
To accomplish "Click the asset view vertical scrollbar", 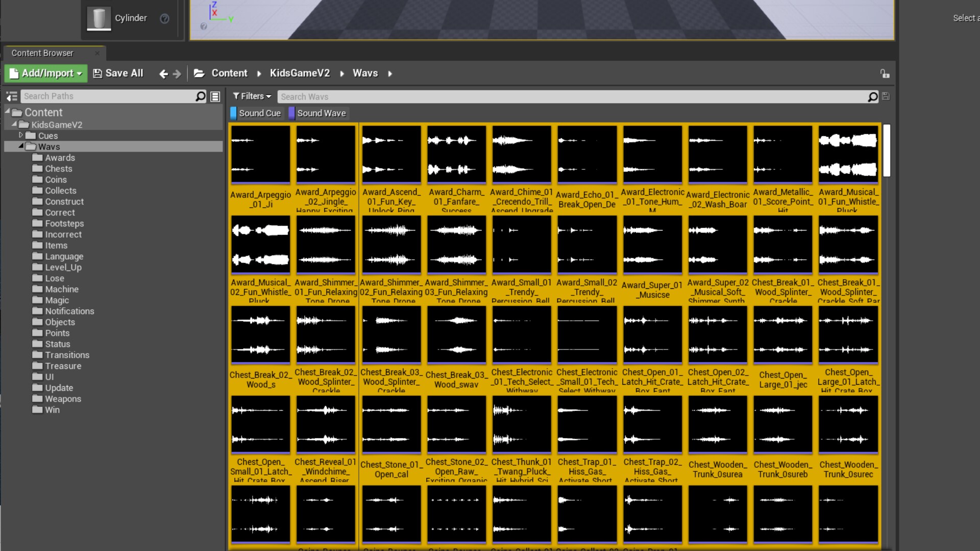I will pyautogui.click(x=887, y=151).
